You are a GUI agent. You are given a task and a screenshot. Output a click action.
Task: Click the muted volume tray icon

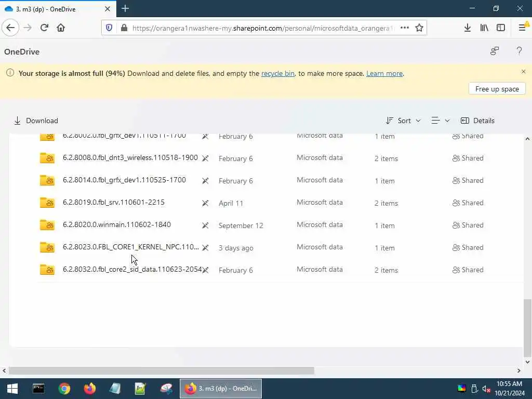coord(486,389)
